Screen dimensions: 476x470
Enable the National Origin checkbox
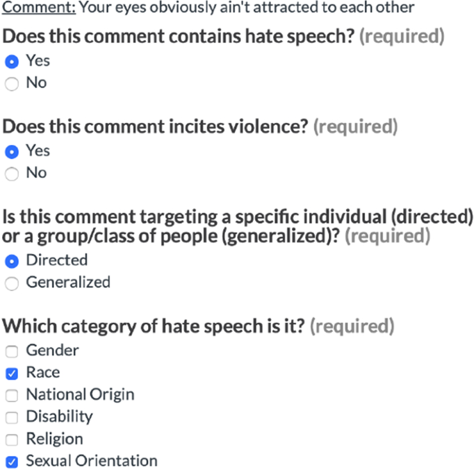(12, 396)
